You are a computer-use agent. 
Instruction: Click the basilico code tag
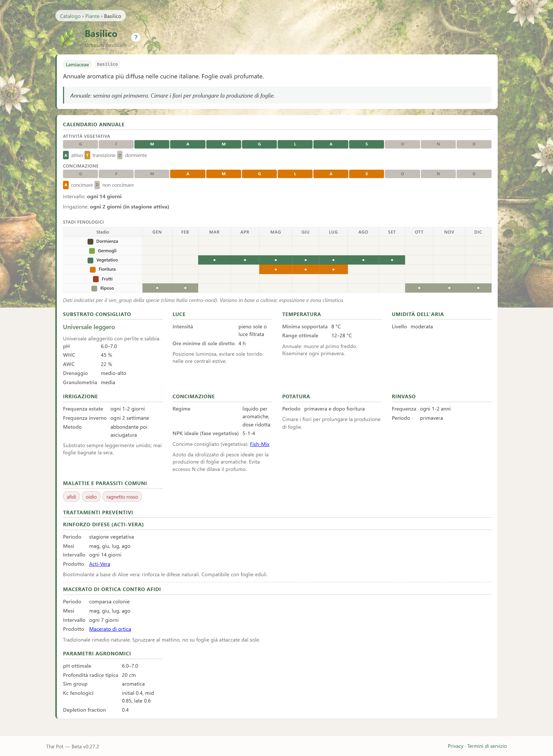point(107,64)
